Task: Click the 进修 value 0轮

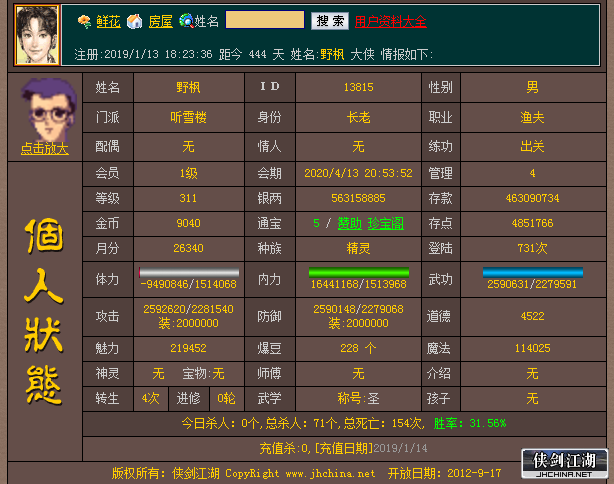Action: point(226,399)
